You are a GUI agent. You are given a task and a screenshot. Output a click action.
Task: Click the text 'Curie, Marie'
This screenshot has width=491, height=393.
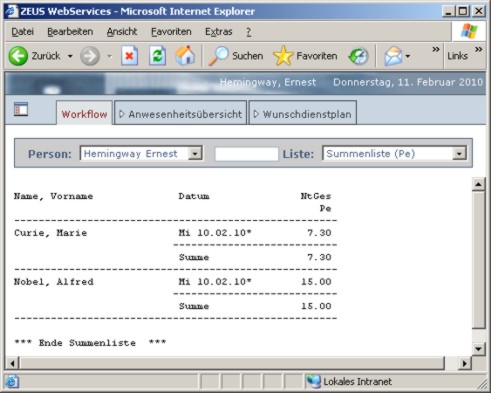click(50, 233)
